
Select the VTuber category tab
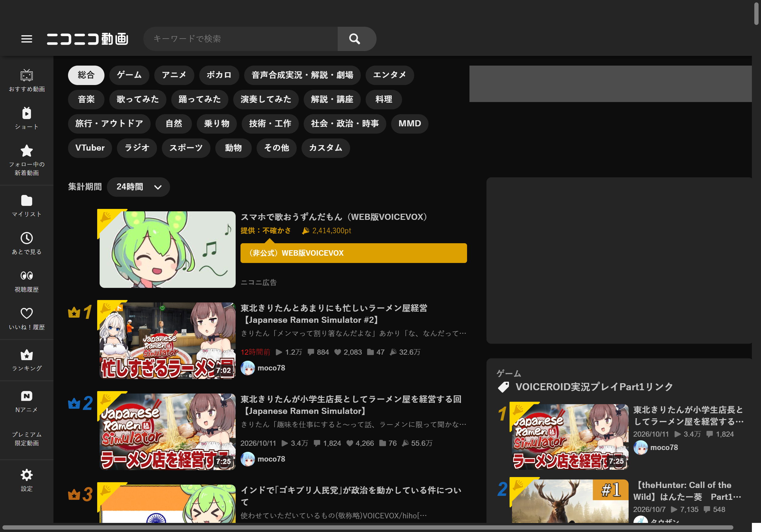click(90, 148)
